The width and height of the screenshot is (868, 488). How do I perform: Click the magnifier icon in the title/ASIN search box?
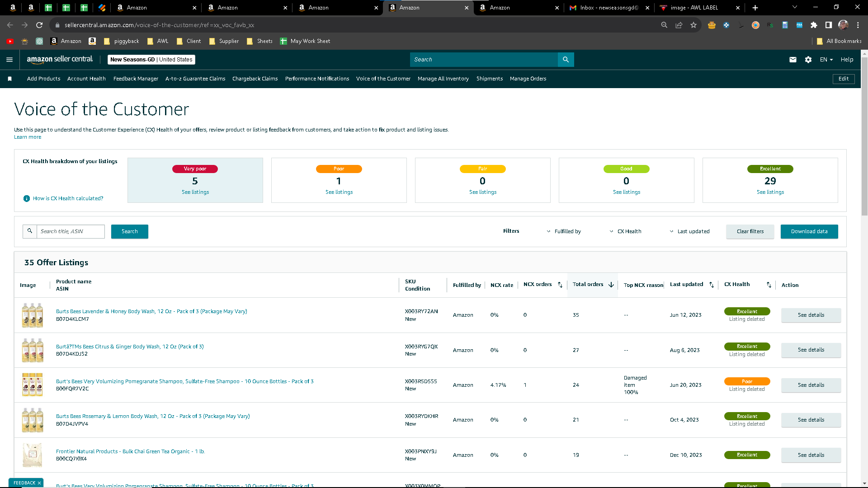coord(30,231)
